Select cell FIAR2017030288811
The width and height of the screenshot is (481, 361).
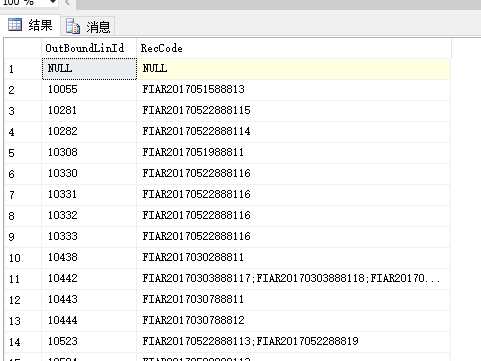click(293, 258)
